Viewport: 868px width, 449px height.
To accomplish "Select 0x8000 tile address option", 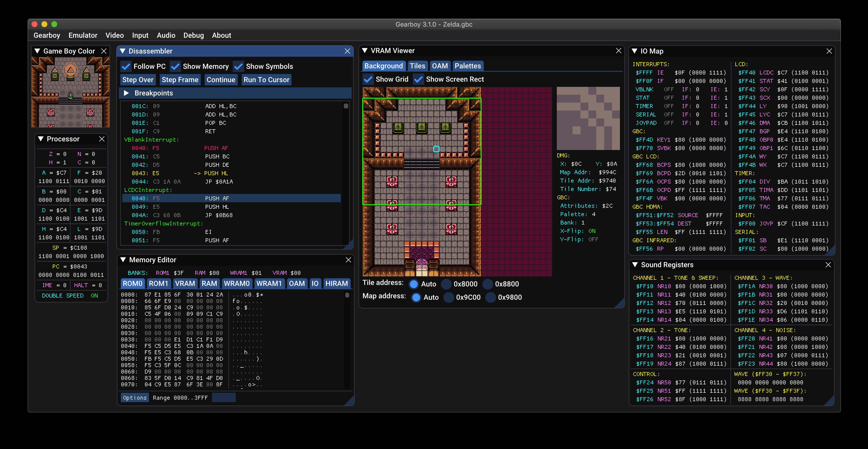I will point(447,284).
